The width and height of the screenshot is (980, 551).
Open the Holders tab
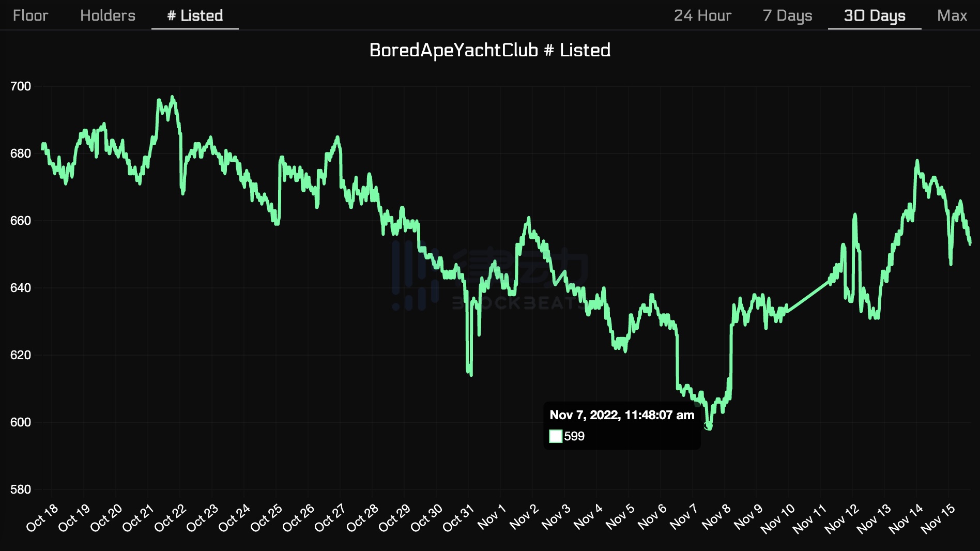tap(108, 16)
